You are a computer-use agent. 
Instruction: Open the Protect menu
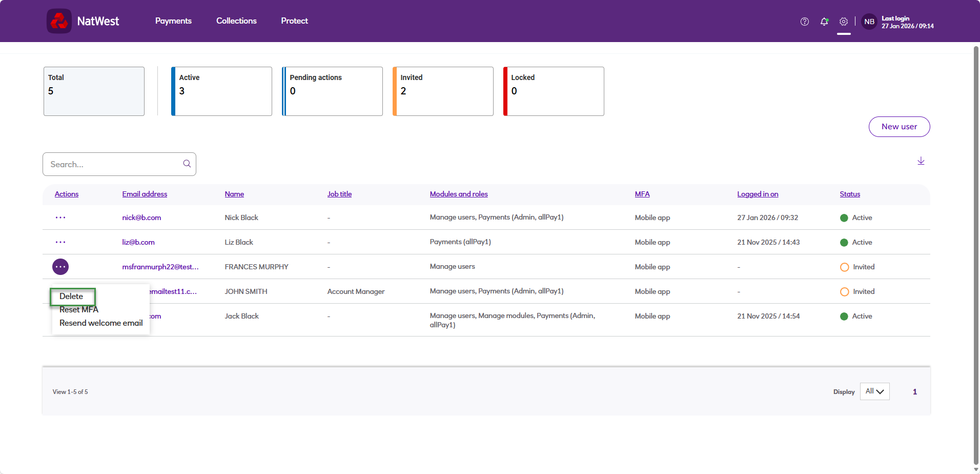coord(294,21)
